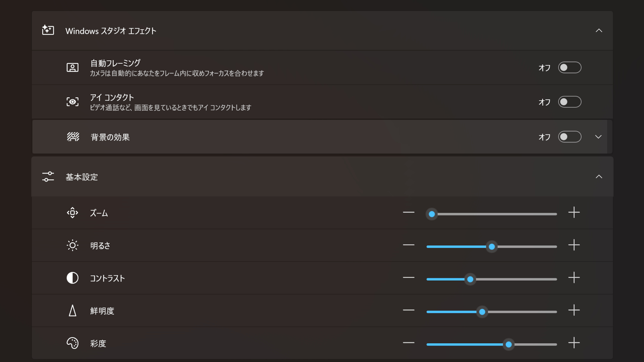Image resolution: width=644 pixels, height=362 pixels.
Task: Click the contrast half-circle icon
Action: (x=72, y=278)
